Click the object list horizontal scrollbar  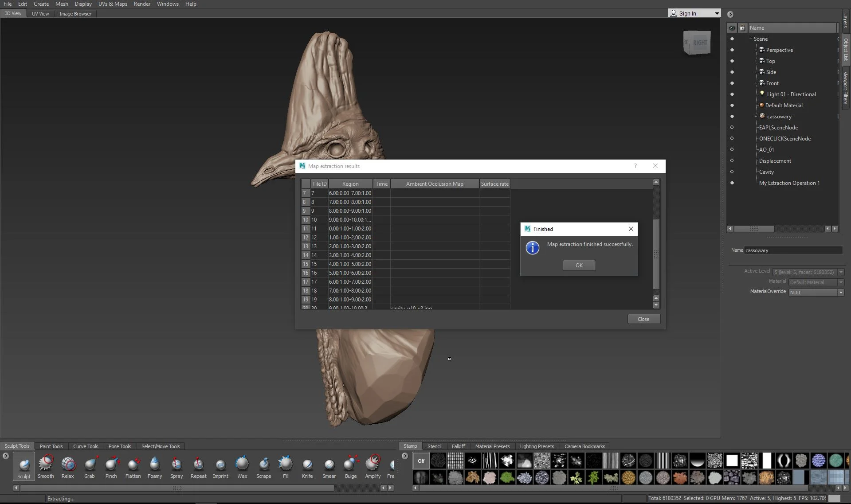754,229
